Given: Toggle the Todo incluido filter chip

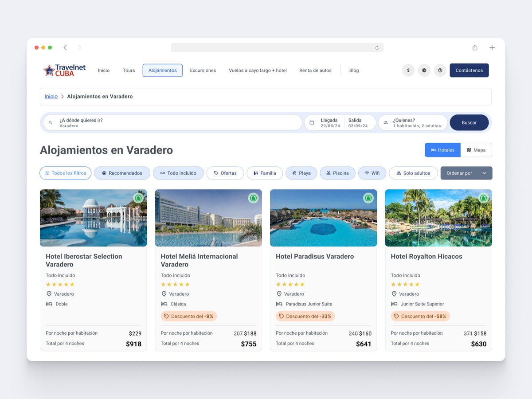Looking at the screenshot, I should (178, 173).
